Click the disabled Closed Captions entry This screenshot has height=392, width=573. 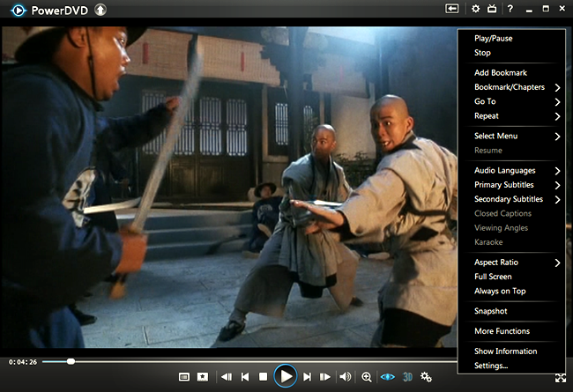(x=511, y=213)
